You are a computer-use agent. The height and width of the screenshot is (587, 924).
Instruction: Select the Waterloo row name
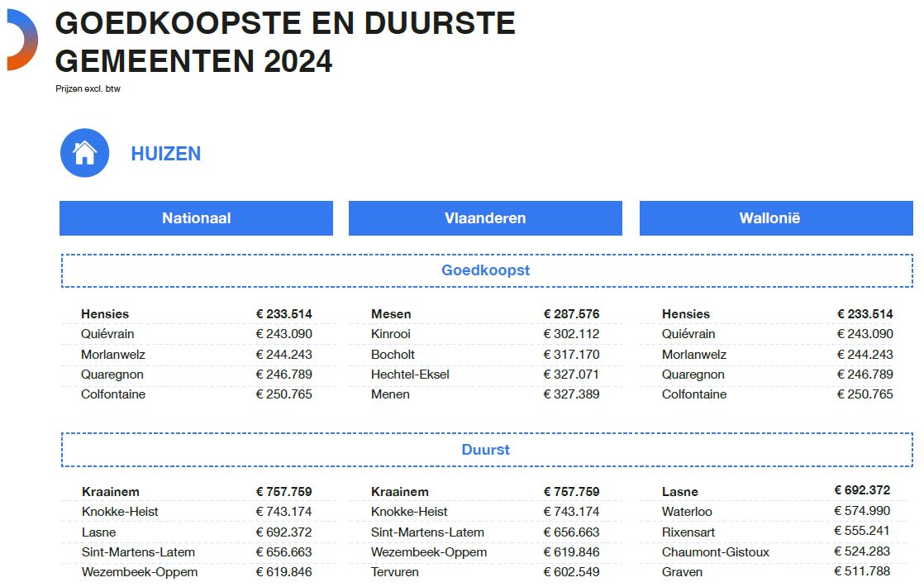click(x=687, y=512)
